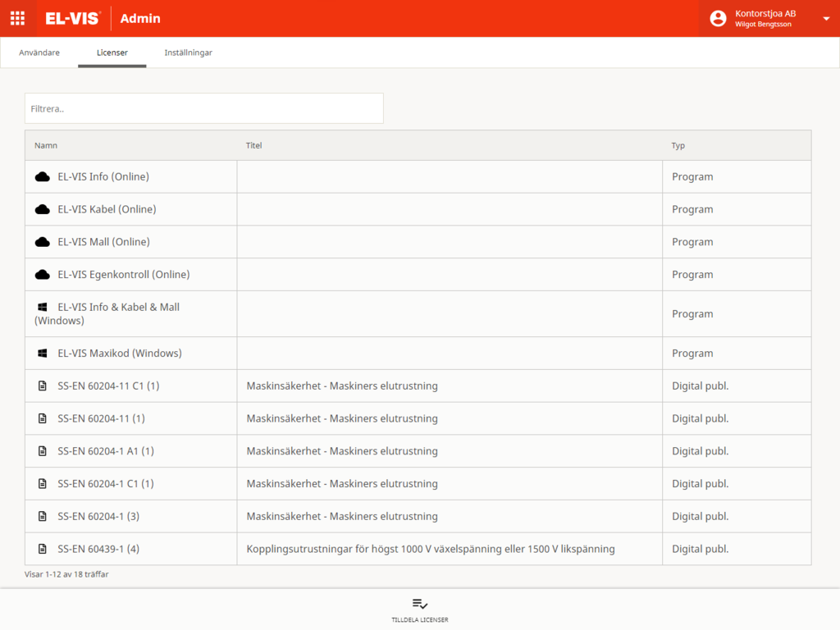Select the EL-VIS Egenkontroll (Online) license name

coord(124,275)
